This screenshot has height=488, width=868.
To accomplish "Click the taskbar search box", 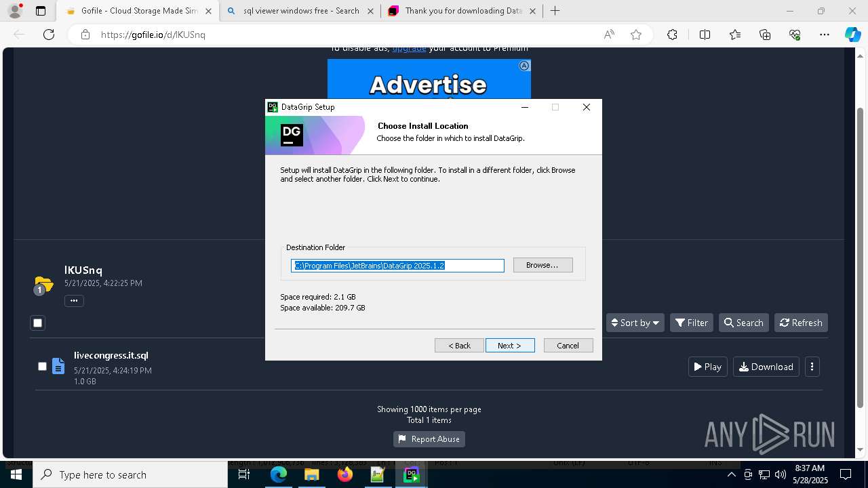I will (x=130, y=474).
